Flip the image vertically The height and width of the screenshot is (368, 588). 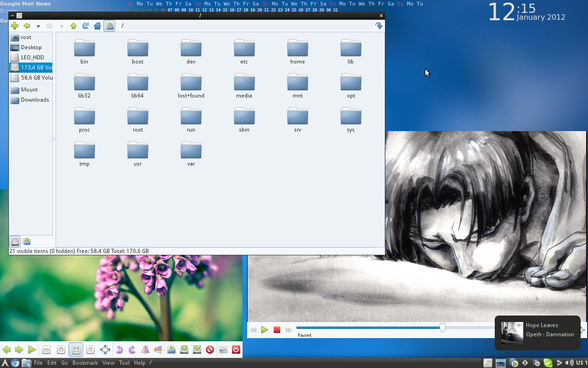coord(158,350)
